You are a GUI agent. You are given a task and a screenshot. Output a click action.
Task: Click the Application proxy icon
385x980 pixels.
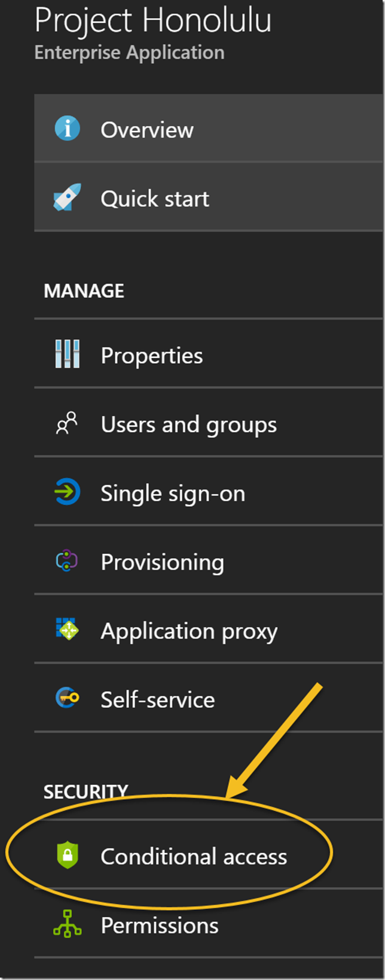pyautogui.click(x=67, y=629)
